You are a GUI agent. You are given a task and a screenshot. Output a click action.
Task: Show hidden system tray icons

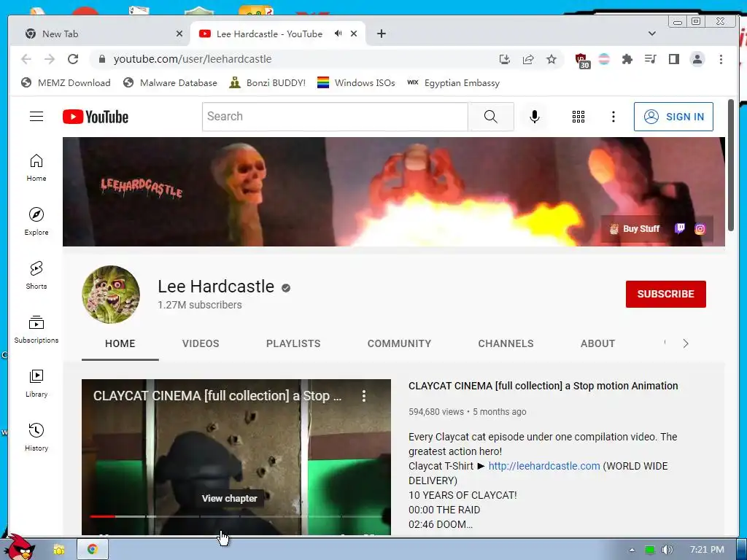[632, 550]
